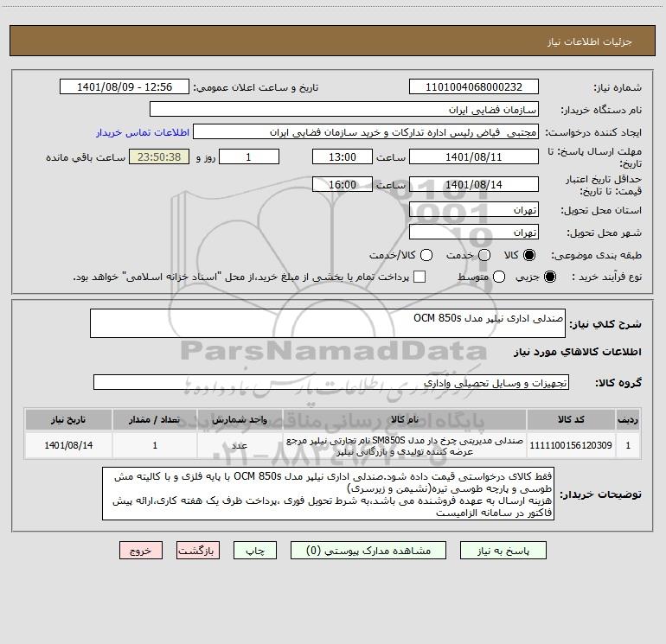Screen dimensions: 666x644
Task: Click the buyer notes text area
Action: [328, 494]
